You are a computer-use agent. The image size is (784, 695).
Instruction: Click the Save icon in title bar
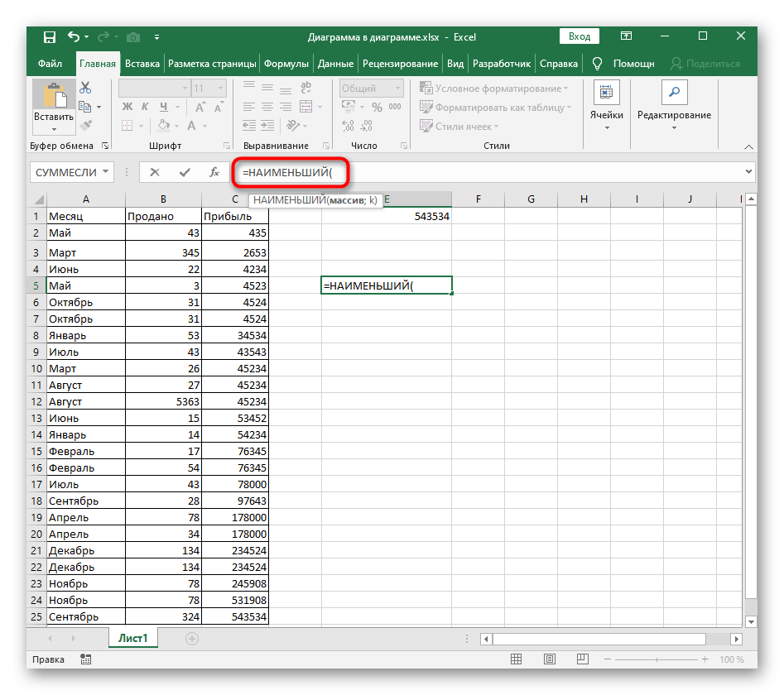coord(50,37)
